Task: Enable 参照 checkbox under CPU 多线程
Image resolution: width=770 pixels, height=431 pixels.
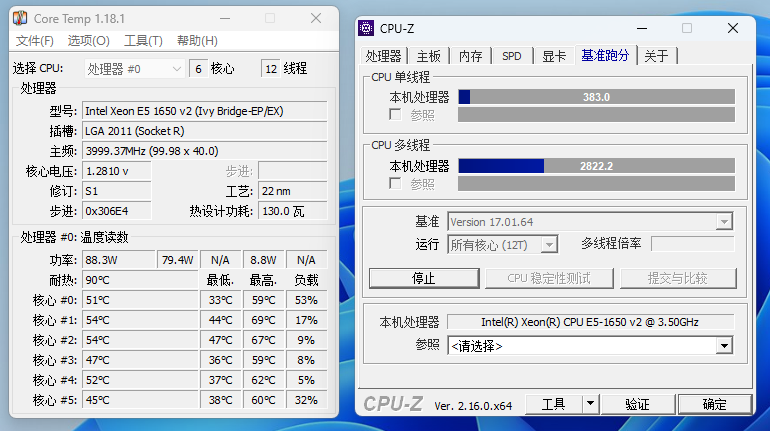Action: click(x=395, y=184)
